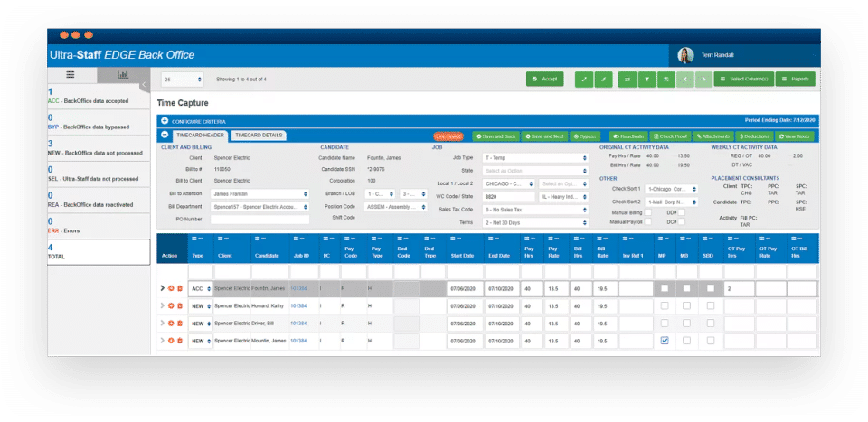
Task: Click the right-arrow next page button
Action: [x=703, y=80]
